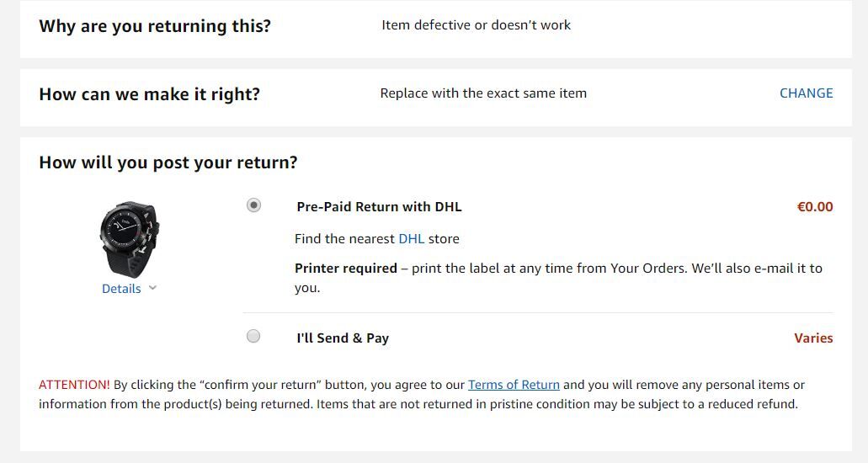Click the red ATTENTION! warning word
This screenshot has width=868, height=463.
(x=74, y=385)
